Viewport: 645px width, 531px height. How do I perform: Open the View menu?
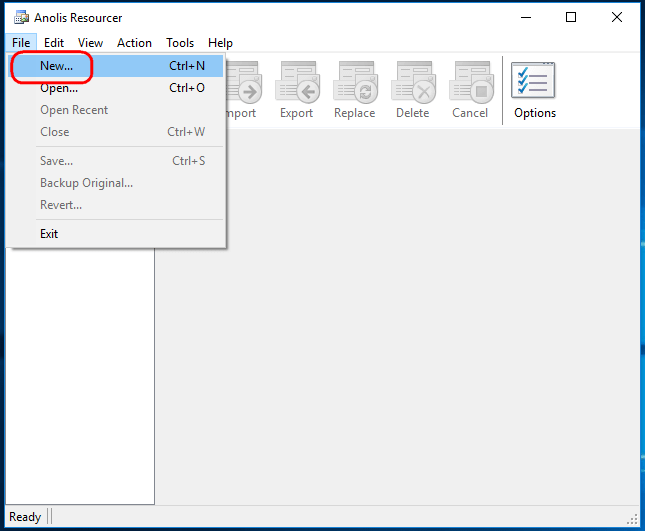[90, 43]
